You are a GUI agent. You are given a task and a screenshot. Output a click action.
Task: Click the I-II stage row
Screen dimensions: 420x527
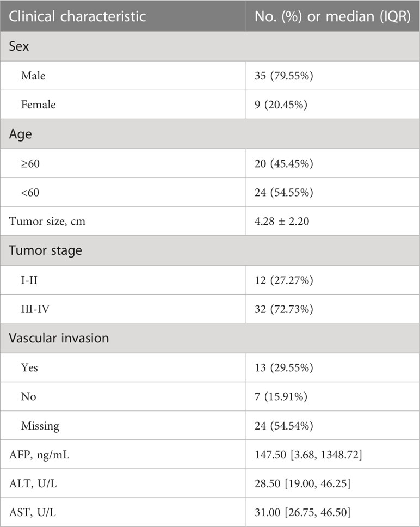210,280
